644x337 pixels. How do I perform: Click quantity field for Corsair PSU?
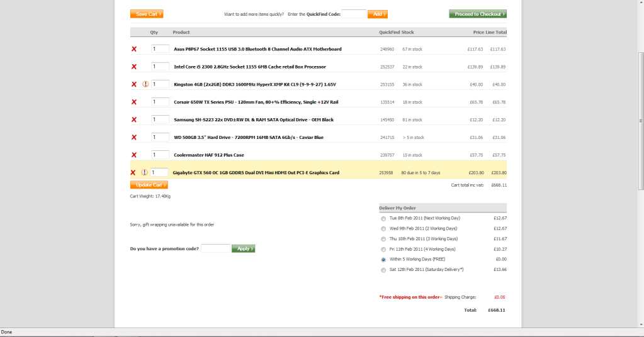pyautogui.click(x=160, y=102)
